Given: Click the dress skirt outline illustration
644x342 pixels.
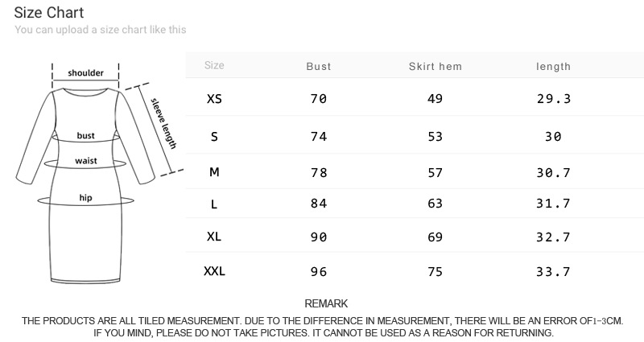Looking at the screenshot, I should point(86,241).
